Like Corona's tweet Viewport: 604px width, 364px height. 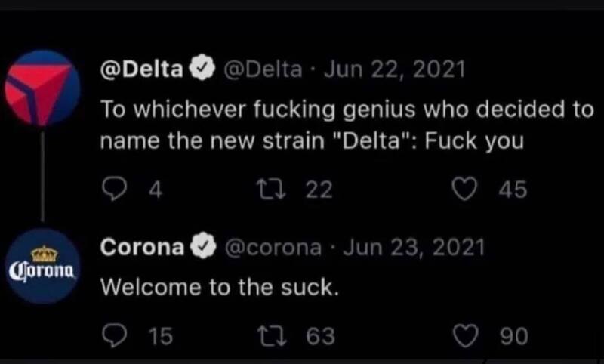(x=465, y=336)
